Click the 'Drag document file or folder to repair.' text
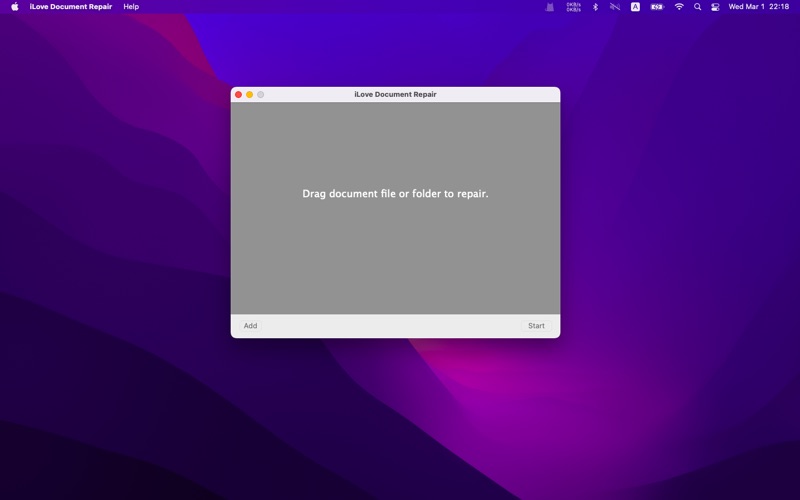Image resolution: width=800 pixels, height=500 pixels. point(395,193)
